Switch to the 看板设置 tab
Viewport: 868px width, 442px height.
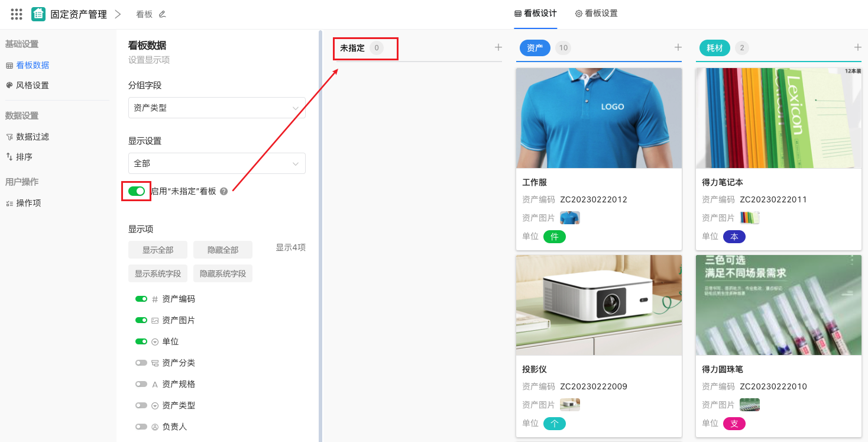[x=596, y=14]
